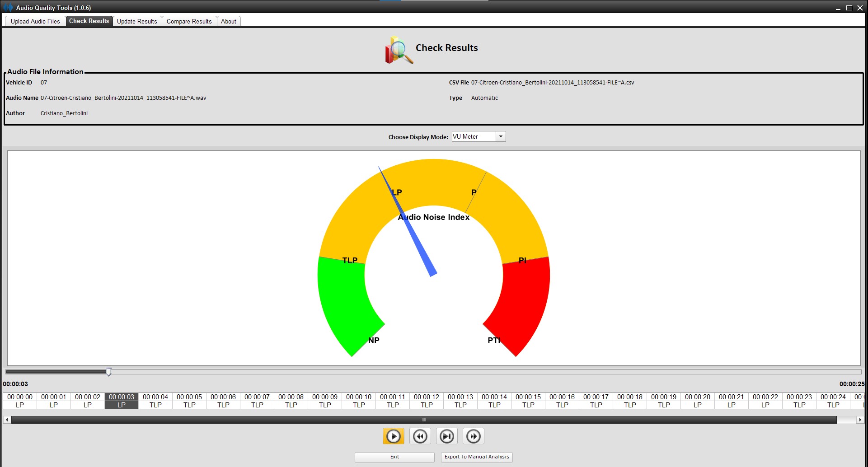Click the playback position slider handle

[108, 372]
